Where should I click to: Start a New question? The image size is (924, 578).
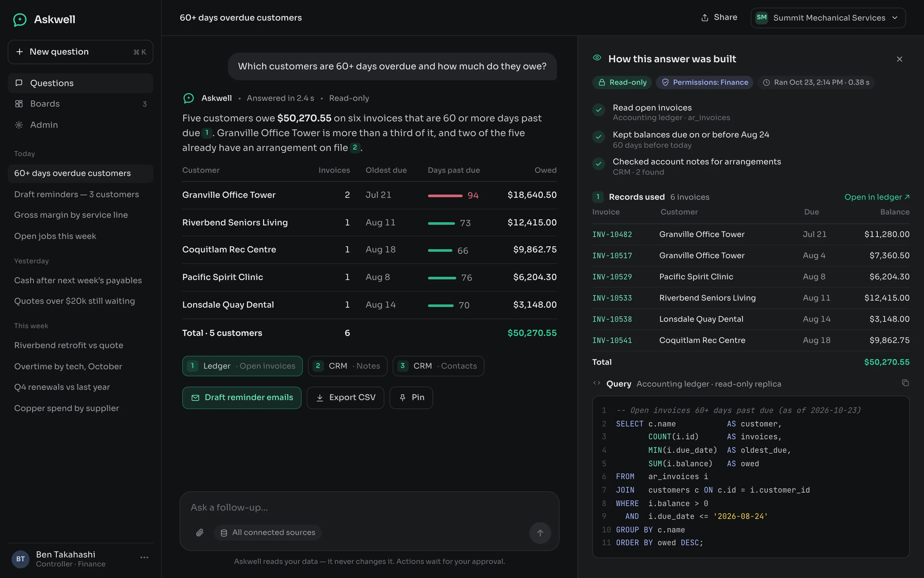80,52
